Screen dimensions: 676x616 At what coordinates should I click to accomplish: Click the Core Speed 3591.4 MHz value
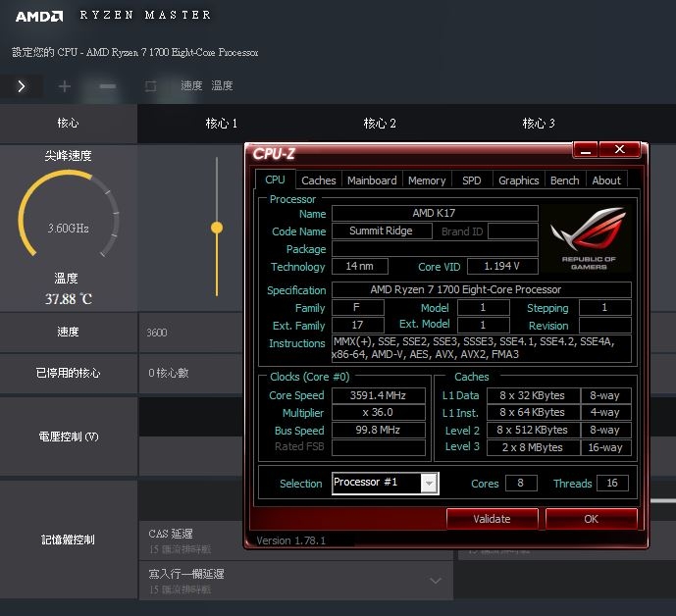point(378,395)
